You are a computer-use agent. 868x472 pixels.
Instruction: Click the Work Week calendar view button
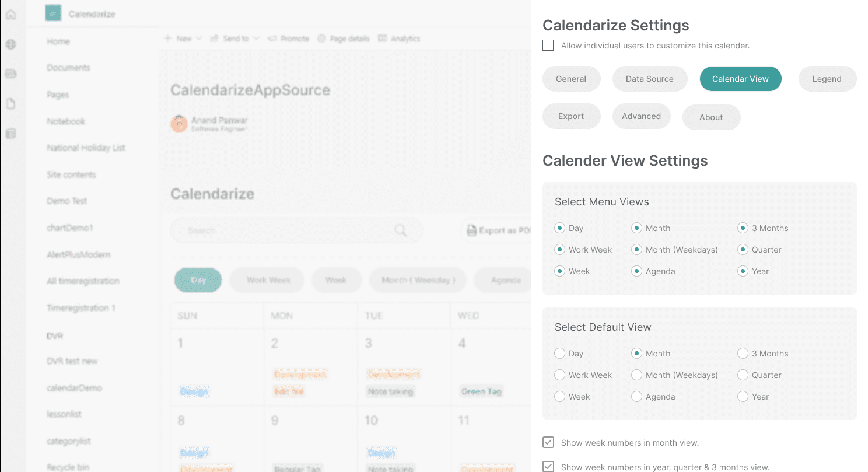(268, 280)
